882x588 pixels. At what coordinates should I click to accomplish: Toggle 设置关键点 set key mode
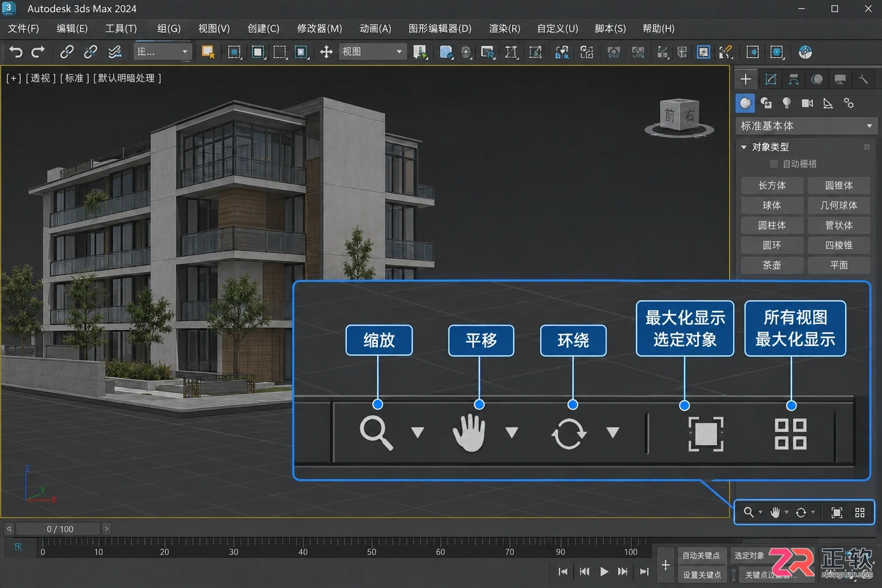pos(701,575)
